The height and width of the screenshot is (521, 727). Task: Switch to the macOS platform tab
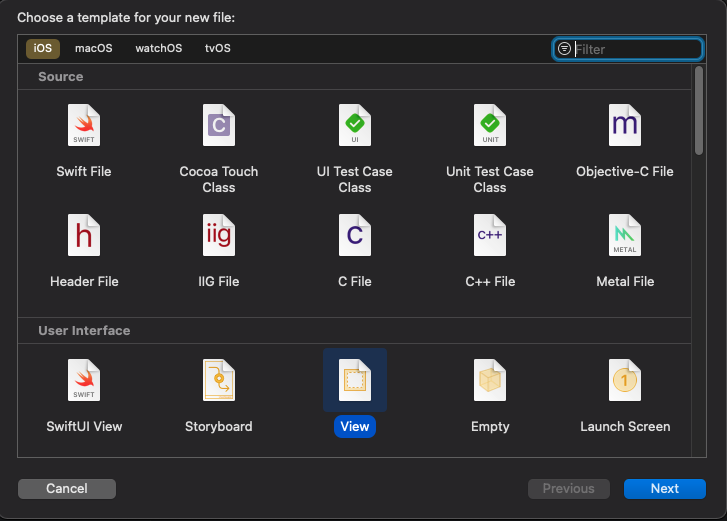[94, 48]
